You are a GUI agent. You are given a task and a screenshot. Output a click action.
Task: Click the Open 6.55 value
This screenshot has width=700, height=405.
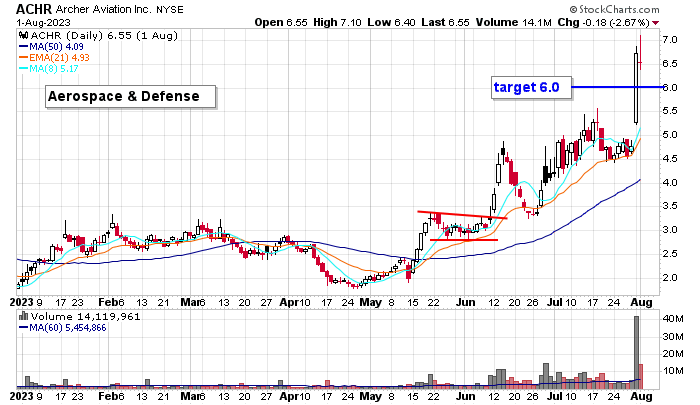tap(281, 22)
